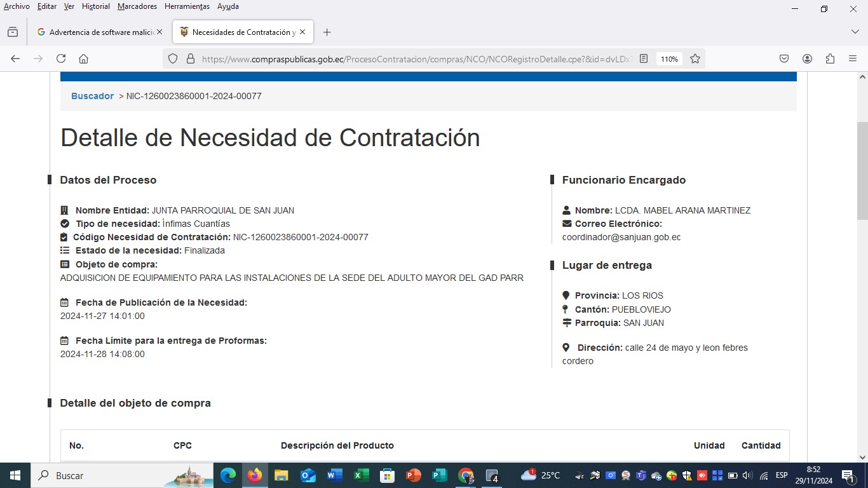Save page to Pocket icon
Image resolution: width=868 pixels, height=488 pixels.
tap(784, 58)
